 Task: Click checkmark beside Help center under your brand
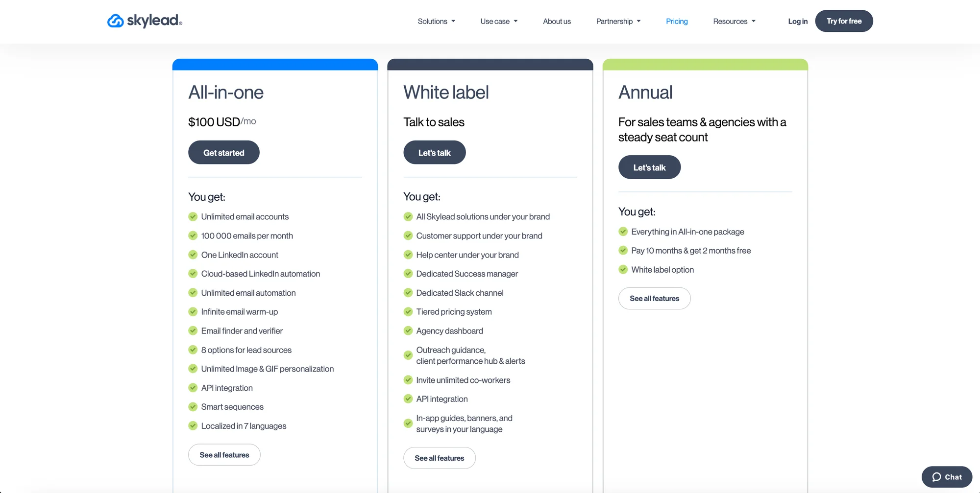pyautogui.click(x=408, y=255)
